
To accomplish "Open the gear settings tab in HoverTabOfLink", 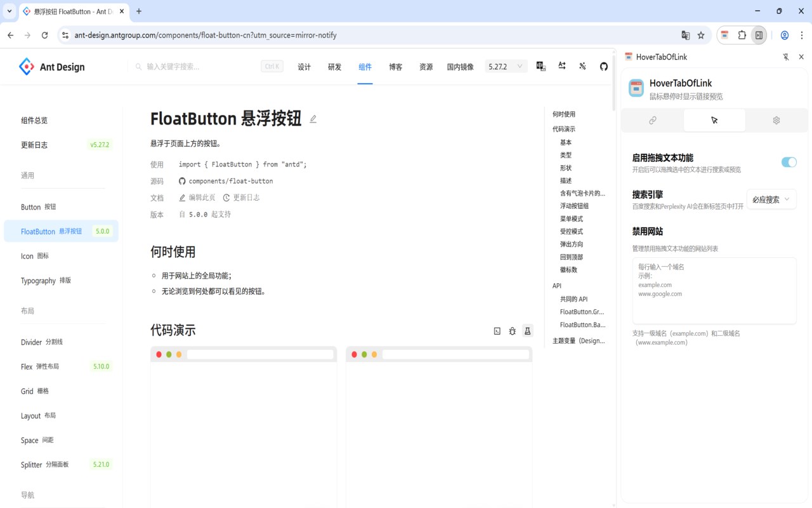I will pos(776,120).
